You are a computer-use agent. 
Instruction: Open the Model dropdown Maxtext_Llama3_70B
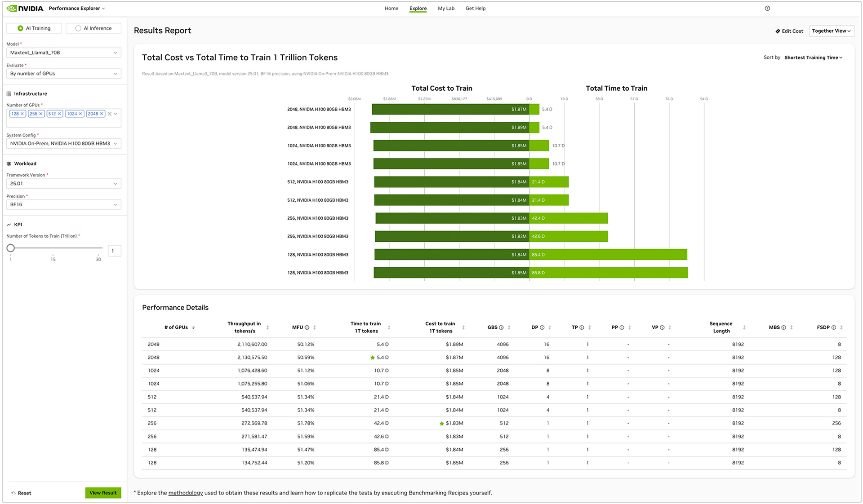(x=64, y=53)
